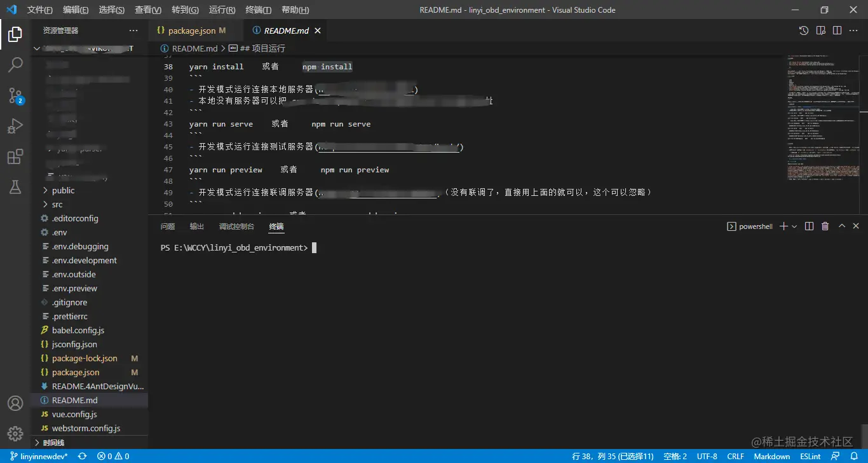Open the 文件(F) menu

tap(40, 10)
